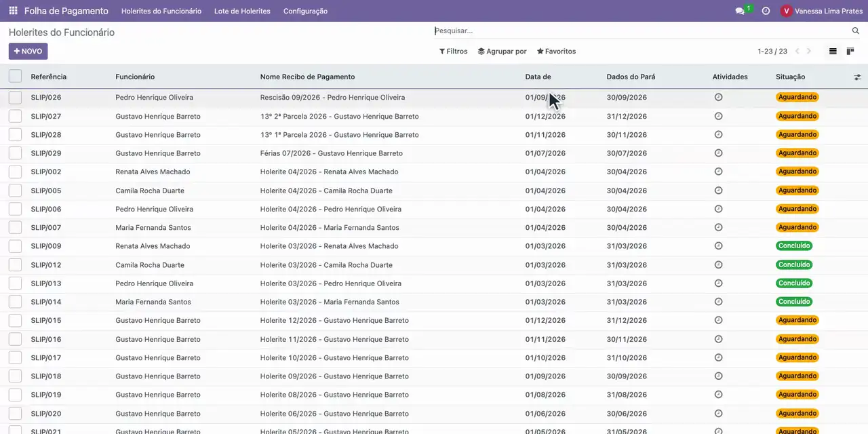Image resolution: width=868 pixels, height=434 pixels.
Task: Check the SLIP/002 row checkbox
Action: point(15,172)
